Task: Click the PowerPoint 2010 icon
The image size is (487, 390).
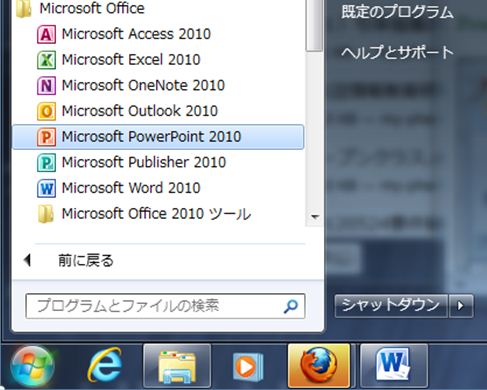Action: [x=46, y=137]
